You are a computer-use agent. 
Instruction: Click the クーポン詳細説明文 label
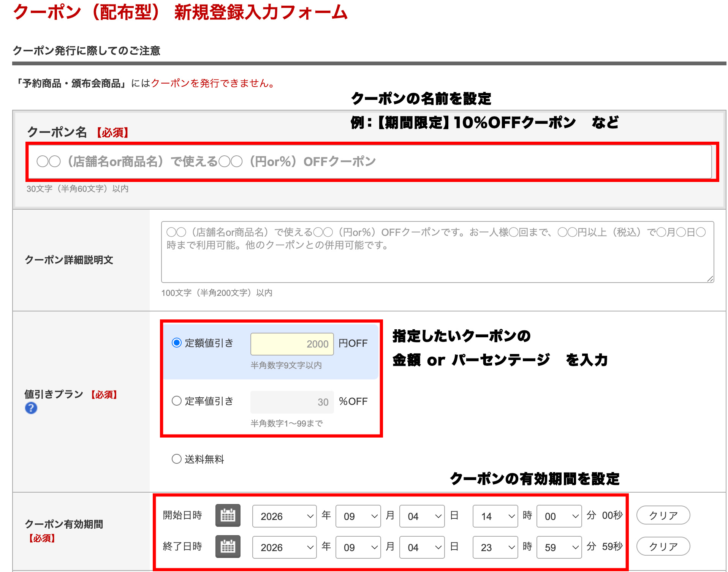[x=69, y=260]
